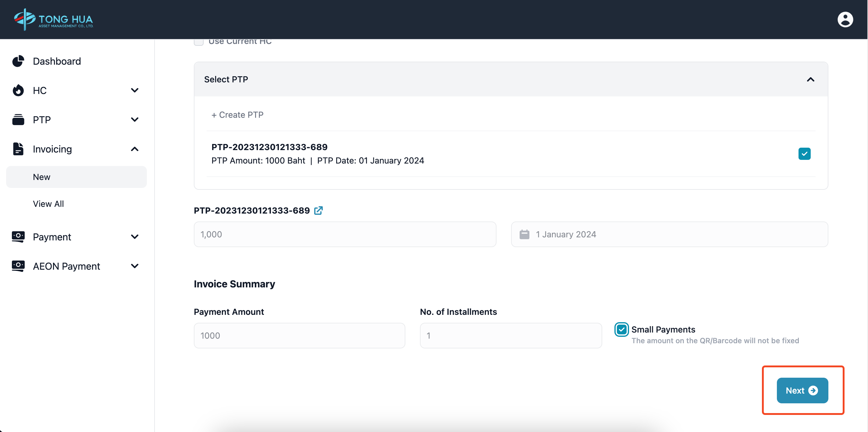Click the HC flame icon

point(18,90)
